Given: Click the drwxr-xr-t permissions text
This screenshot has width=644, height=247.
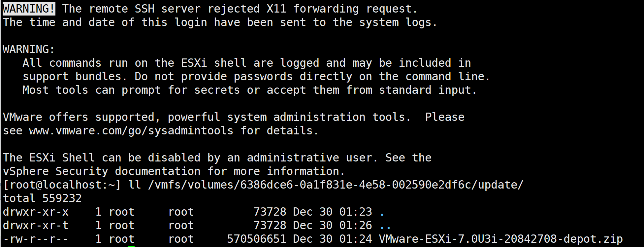Looking at the screenshot, I should [36, 225].
